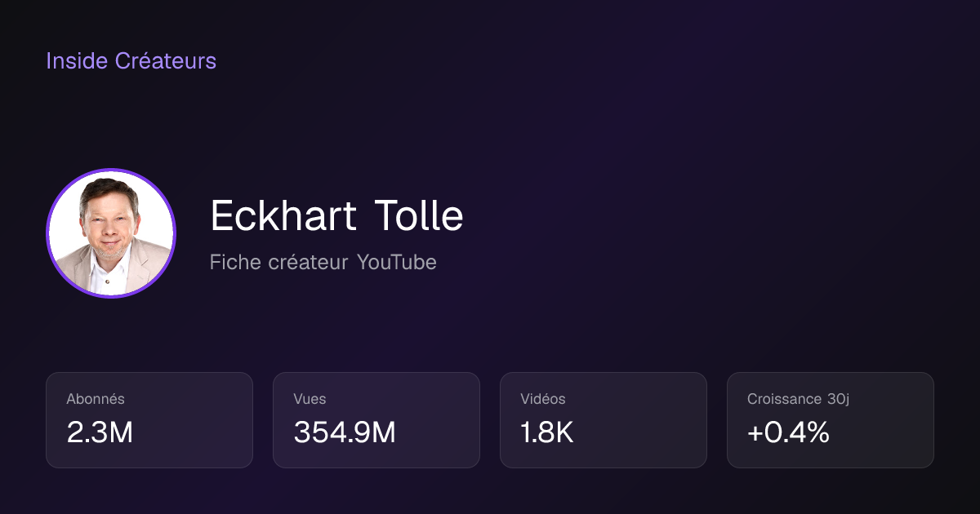The height and width of the screenshot is (514, 980).
Task: Click the Abonnés label
Action: [96, 399]
